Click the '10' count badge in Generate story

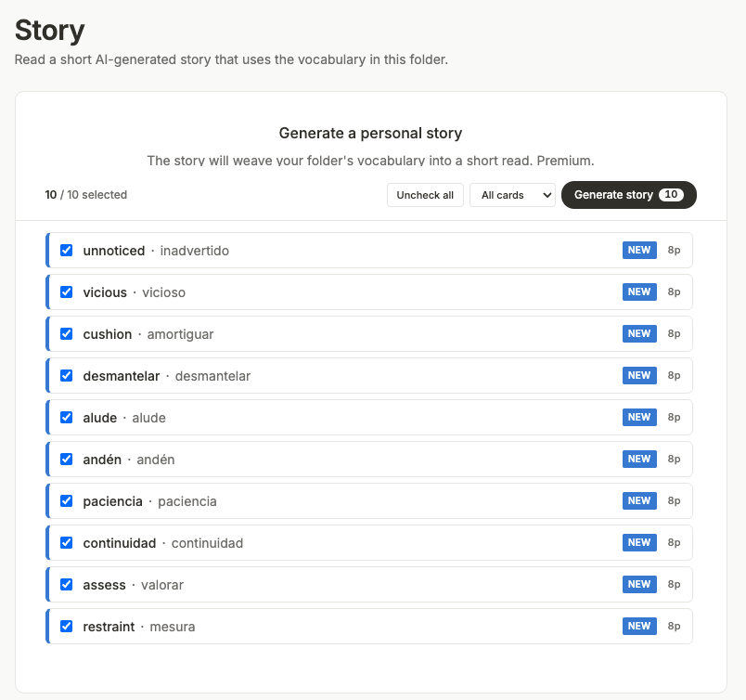coord(671,195)
